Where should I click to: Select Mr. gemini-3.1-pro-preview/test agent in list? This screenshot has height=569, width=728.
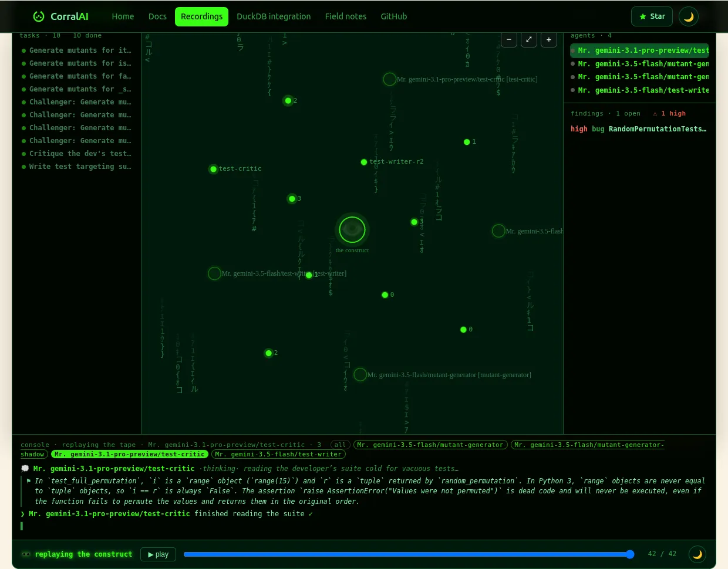tap(639, 50)
